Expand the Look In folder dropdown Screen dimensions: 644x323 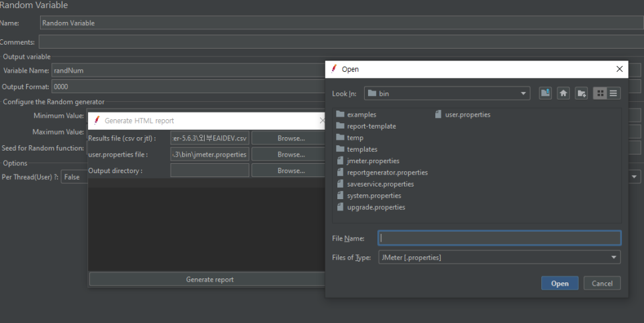523,94
